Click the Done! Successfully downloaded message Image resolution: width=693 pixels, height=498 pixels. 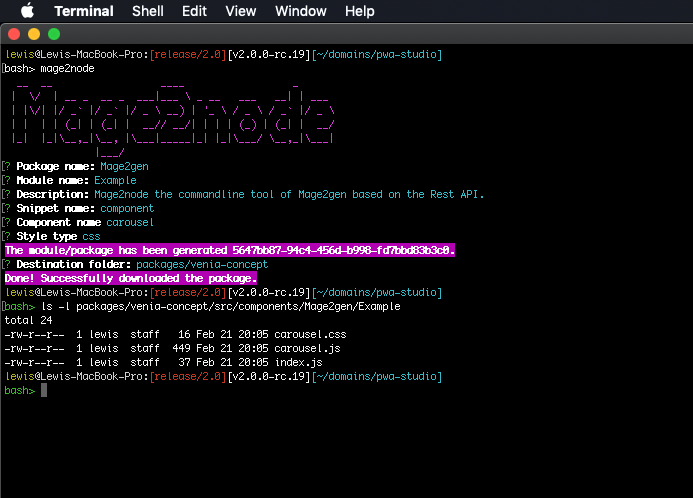131,278
